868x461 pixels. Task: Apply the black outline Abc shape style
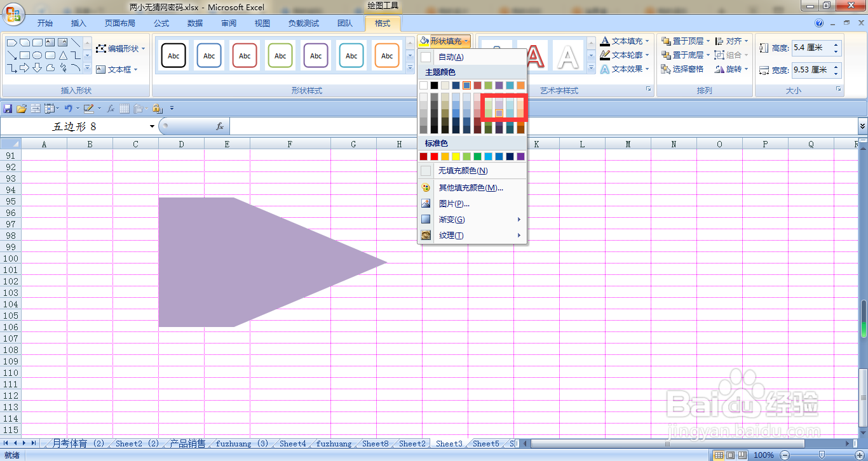tap(173, 55)
